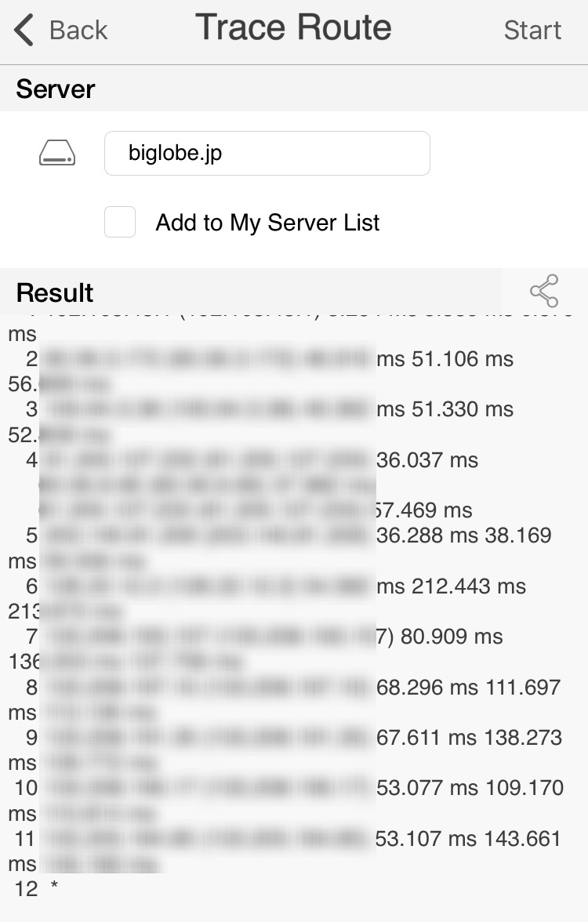Viewport: 588px width, 922px height.
Task: Share the trace route result
Action: (544, 291)
